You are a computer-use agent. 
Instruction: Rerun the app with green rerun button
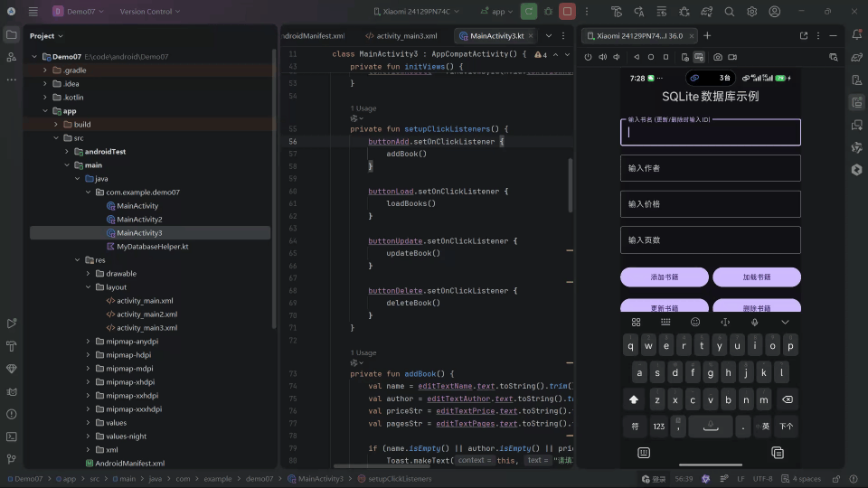tap(529, 11)
